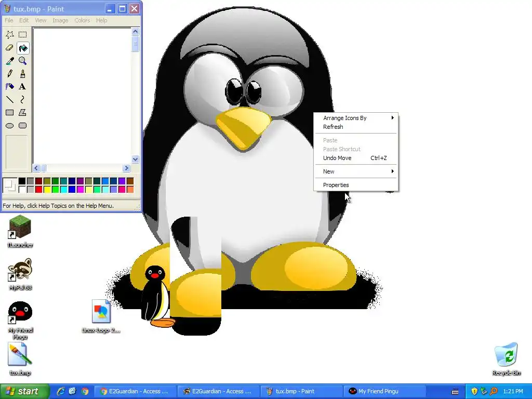This screenshot has height=399, width=532.
Task: Pick the orange color swatch
Action: (x=130, y=189)
